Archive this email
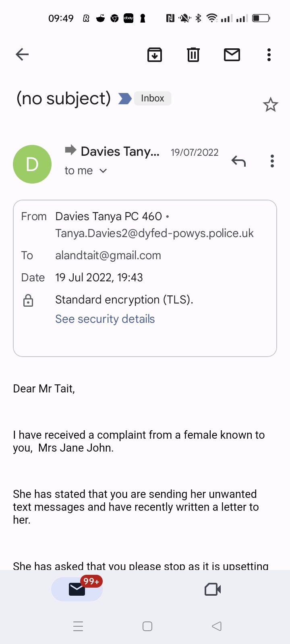 (155, 55)
